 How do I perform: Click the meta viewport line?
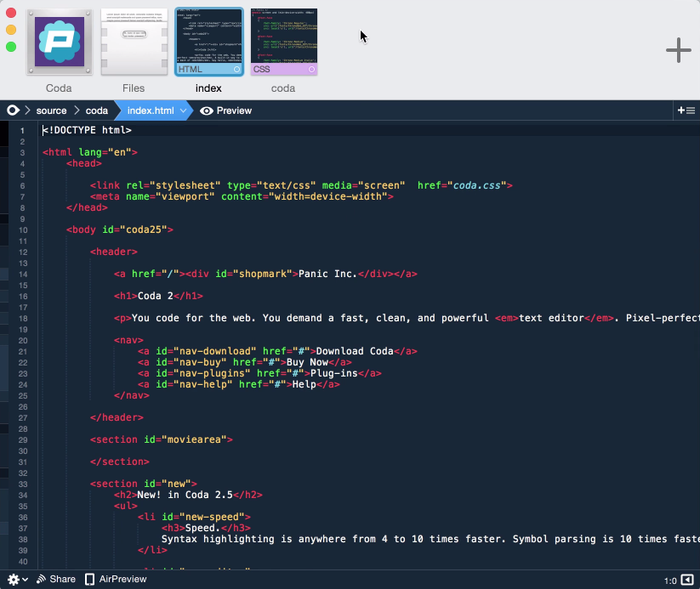(x=242, y=196)
